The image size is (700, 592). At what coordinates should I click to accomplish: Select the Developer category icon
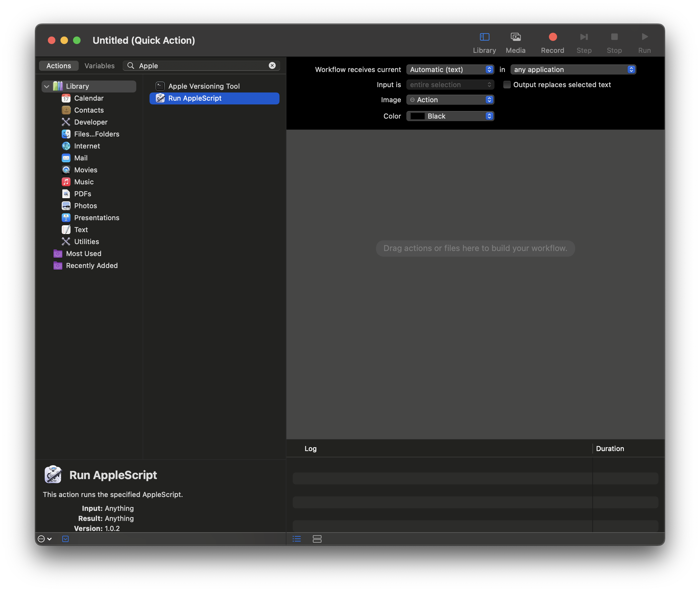pos(66,122)
